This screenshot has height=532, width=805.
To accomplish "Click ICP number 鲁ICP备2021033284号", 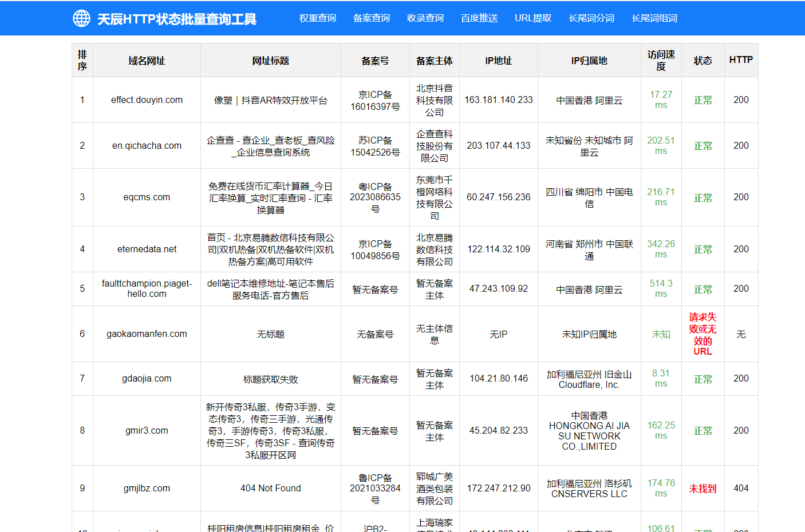I will (375, 489).
